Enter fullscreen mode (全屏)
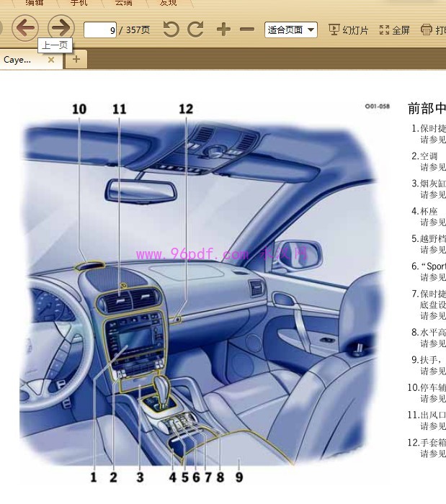 click(395, 30)
